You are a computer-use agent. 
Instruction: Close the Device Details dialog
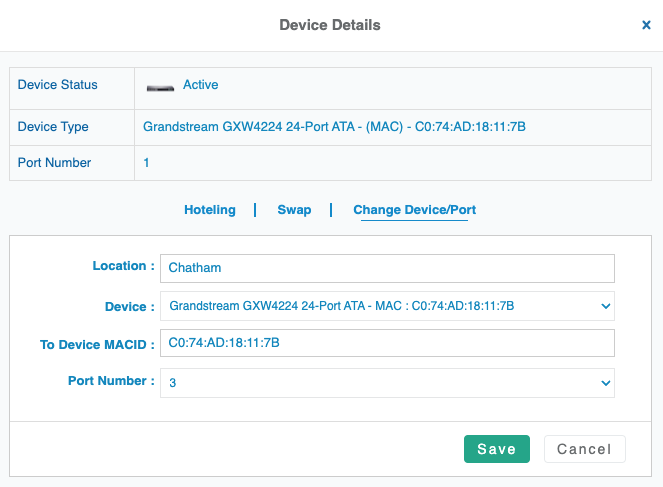[646, 25]
